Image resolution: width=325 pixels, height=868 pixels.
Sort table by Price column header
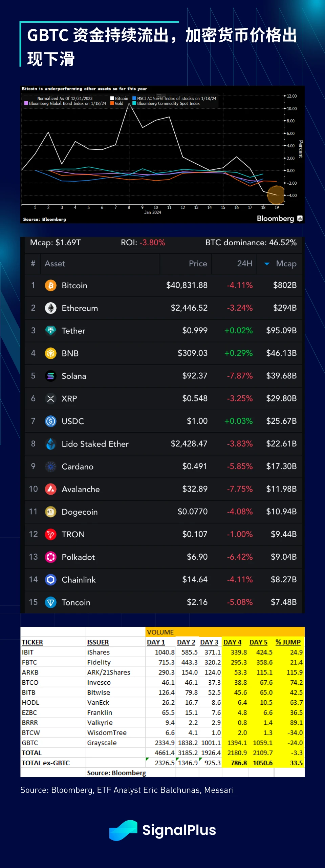click(x=198, y=264)
